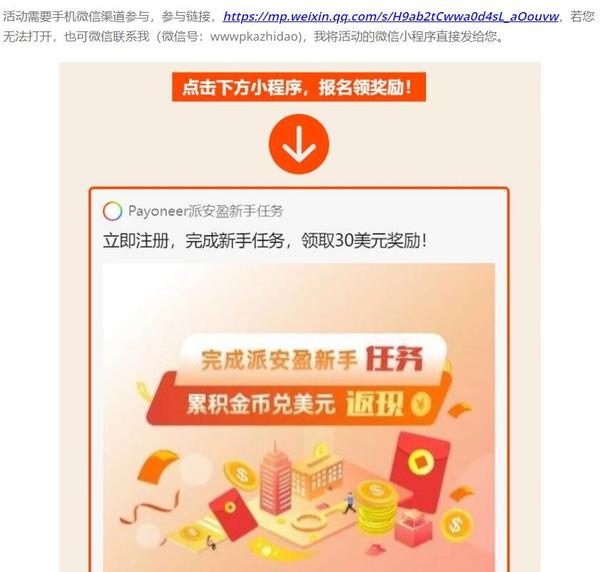Click the large red envelope graphic
Screen dimensions: 600x572
coord(419,471)
